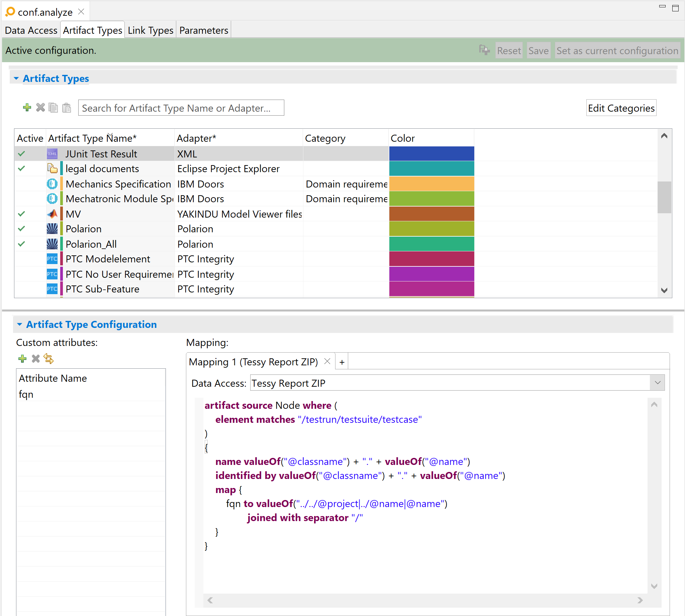Switch to the Data Access tab
685x616 pixels.
(x=31, y=30)
